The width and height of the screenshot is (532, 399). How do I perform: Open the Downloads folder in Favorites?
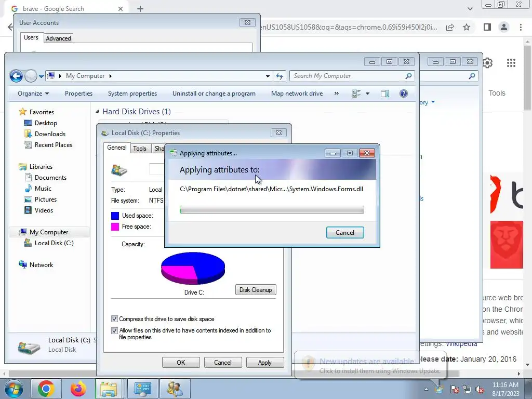[x=50, y=134]
